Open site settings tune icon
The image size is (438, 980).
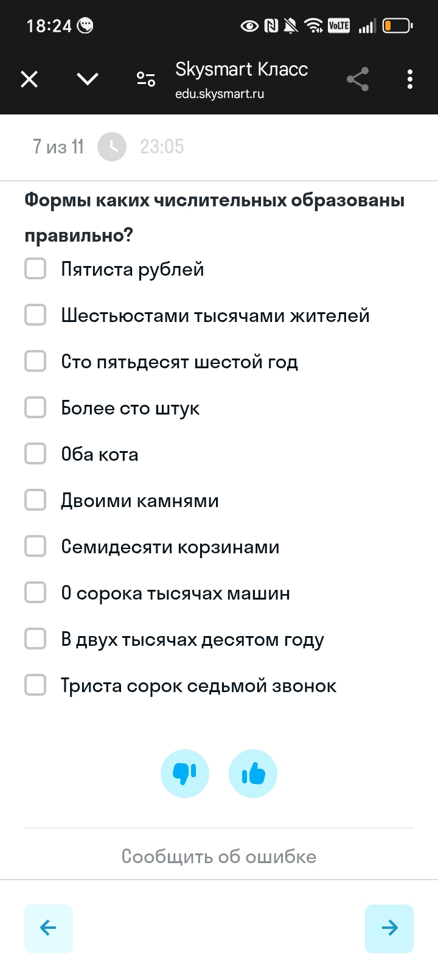click(146, 79)
